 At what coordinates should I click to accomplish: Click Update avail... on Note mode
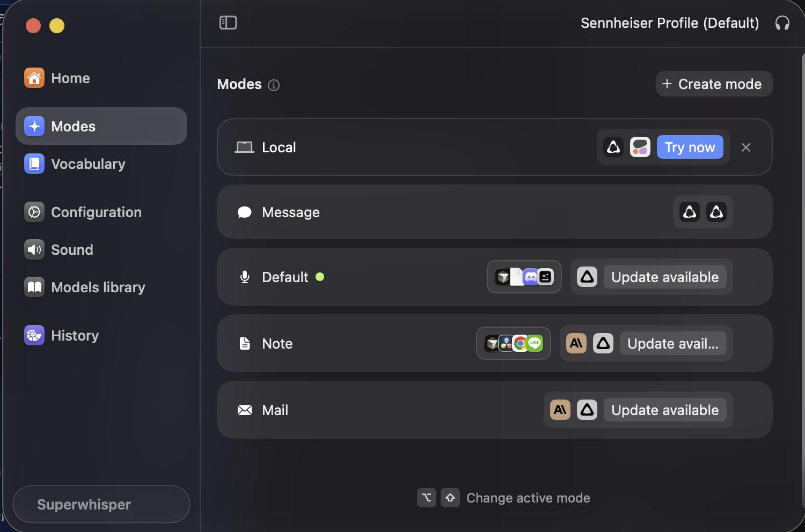point(673,343)
